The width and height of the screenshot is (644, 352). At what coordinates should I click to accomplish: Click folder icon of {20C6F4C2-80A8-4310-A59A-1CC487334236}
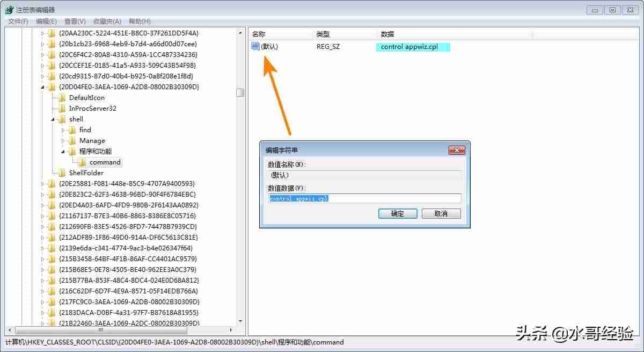pyautogui.click(x=52, y=54)
